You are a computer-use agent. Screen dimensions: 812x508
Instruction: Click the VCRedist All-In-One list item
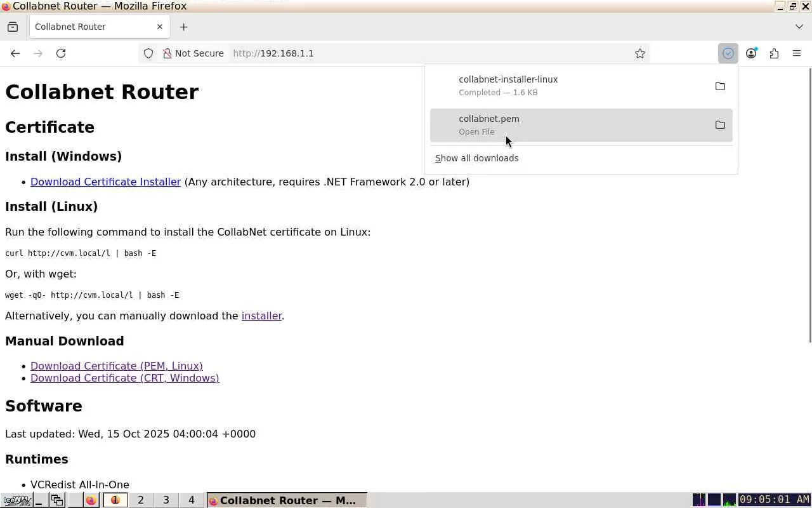[x=79, y=485]
